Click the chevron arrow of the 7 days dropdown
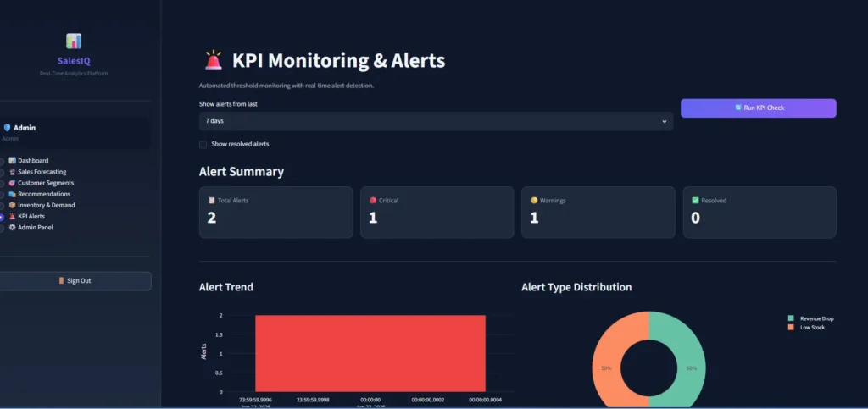Image resolution: width=868 pixels, height=409 pixels. point(665,122)
